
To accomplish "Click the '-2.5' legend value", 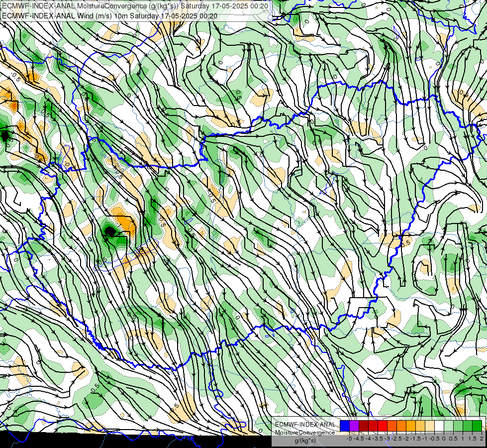I will click(396, 439).
